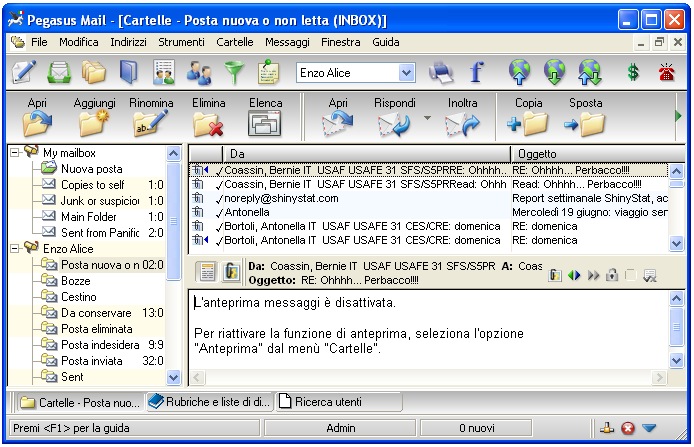Check host for new mail globe down-arrow icon
This screenshot has width=694, height=447.
[555, 72]
